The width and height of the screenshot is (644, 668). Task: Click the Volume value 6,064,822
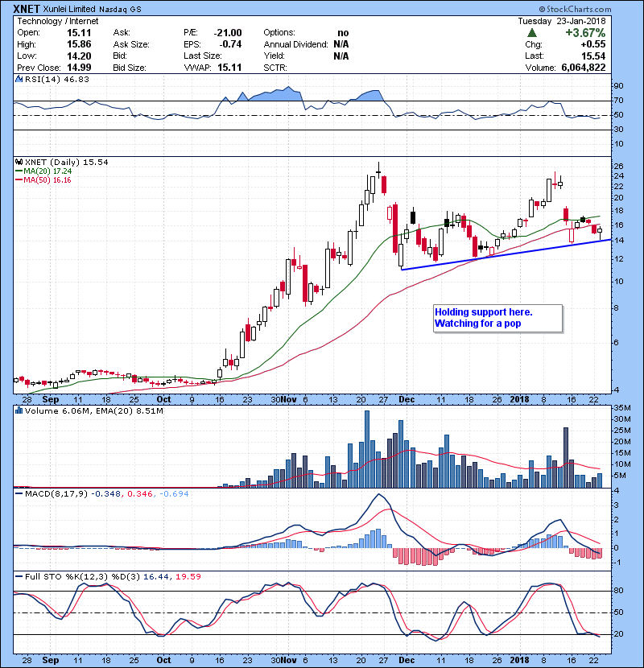[x=584, y=68]
